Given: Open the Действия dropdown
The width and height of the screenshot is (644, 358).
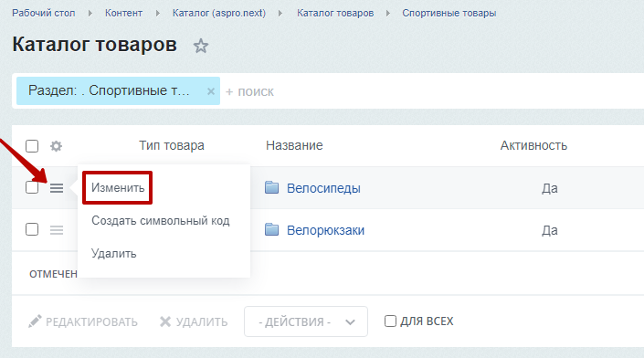Looking at the screenshot, I should point(306,321).
